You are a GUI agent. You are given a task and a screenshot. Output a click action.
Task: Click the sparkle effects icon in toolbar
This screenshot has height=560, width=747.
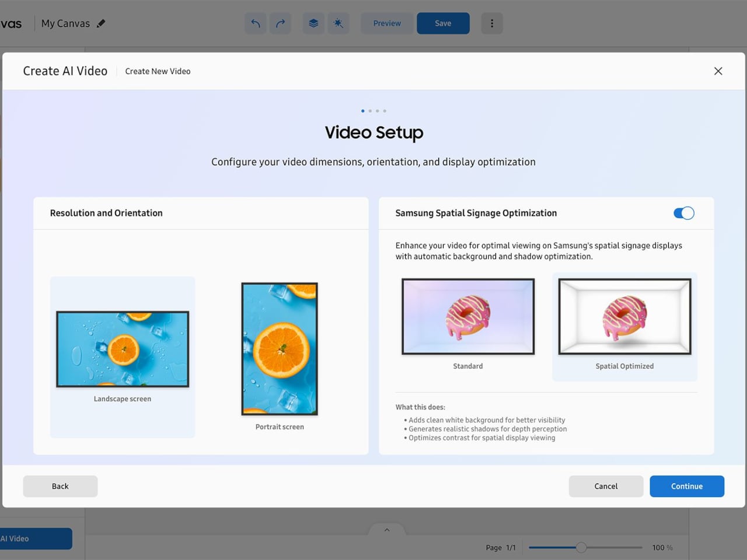(338, 23)
